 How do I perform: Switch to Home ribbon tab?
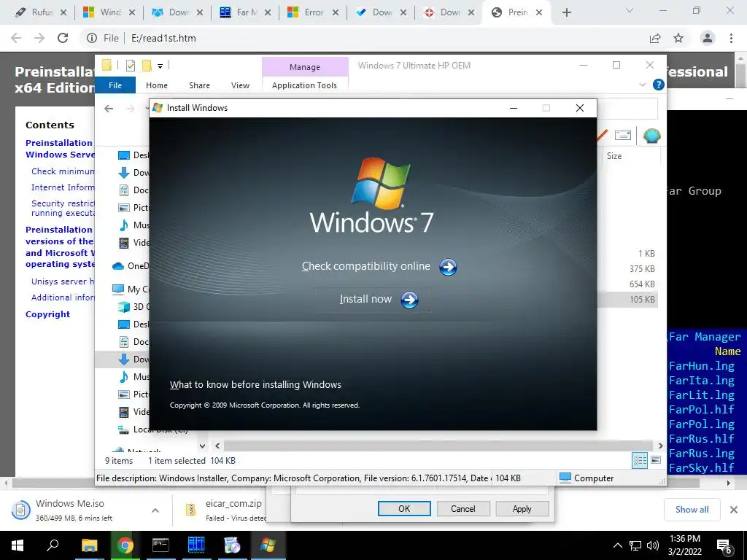(157, 85)
